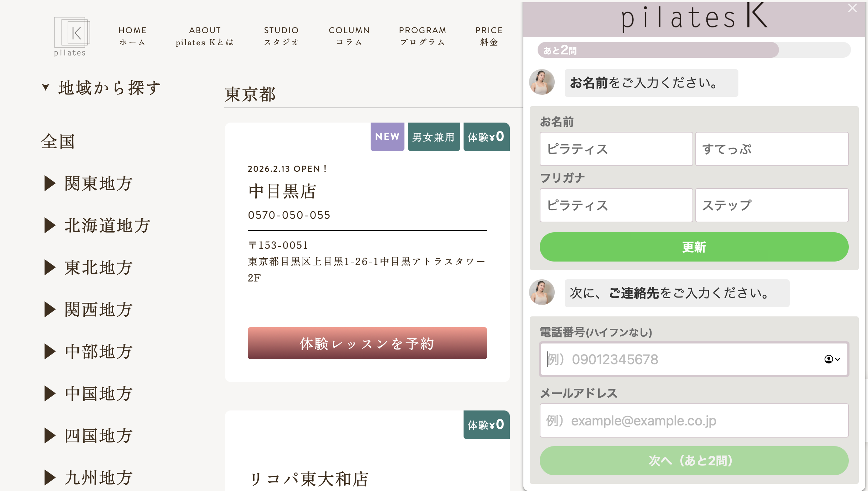Click the phone number input field

676,359
